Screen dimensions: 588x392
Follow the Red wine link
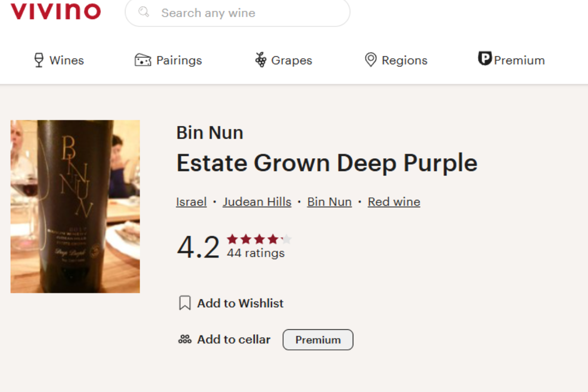[x=394, y=202]
